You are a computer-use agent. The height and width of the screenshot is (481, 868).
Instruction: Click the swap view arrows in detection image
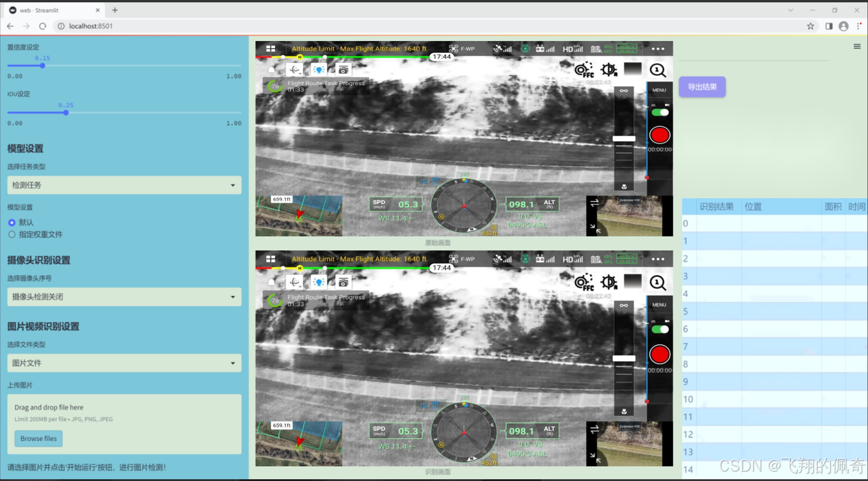pyautogui.click(x=594, y=430)
